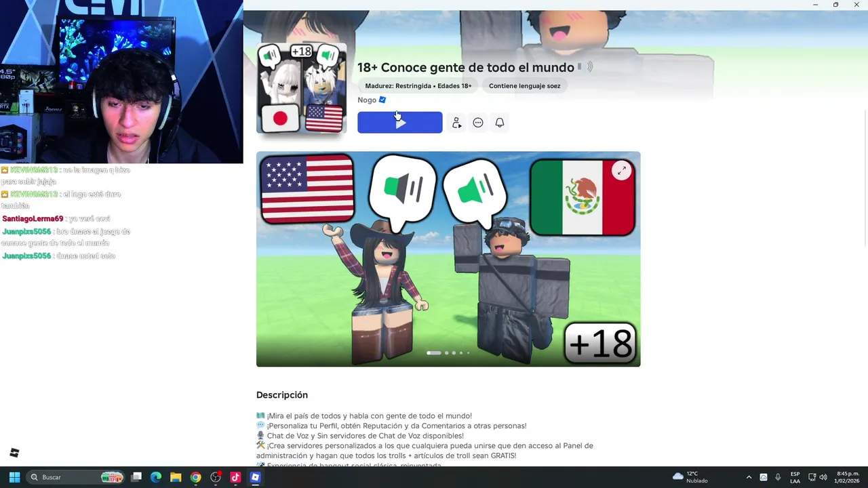Image resolution: width=868 pixels, height=488 pixels.
Task: Click the Contiene lenguaje soez tag
Action: point(525,86)
